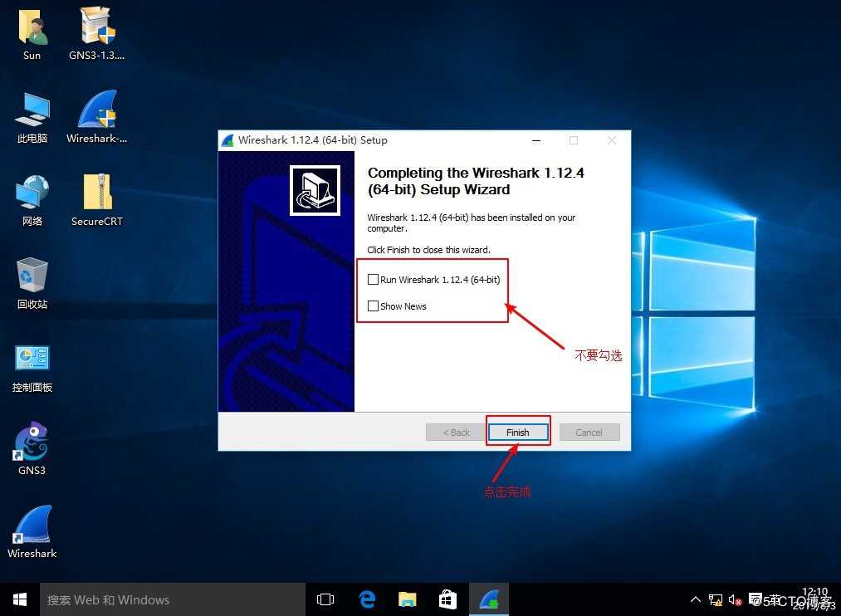The width and height of the screenshot is (841, 616).
Task: Open the network tray icon
Action: click(x=715, y=600)
